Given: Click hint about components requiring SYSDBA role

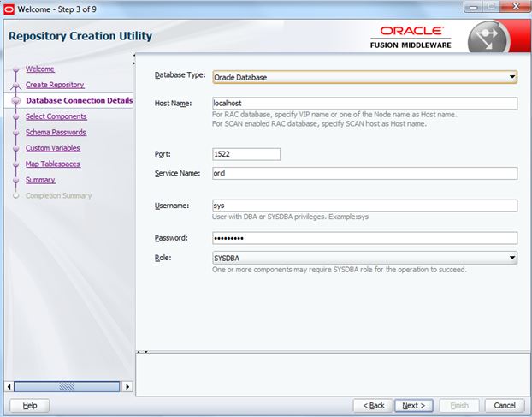Looking at the screenshot, I should 340,270.
